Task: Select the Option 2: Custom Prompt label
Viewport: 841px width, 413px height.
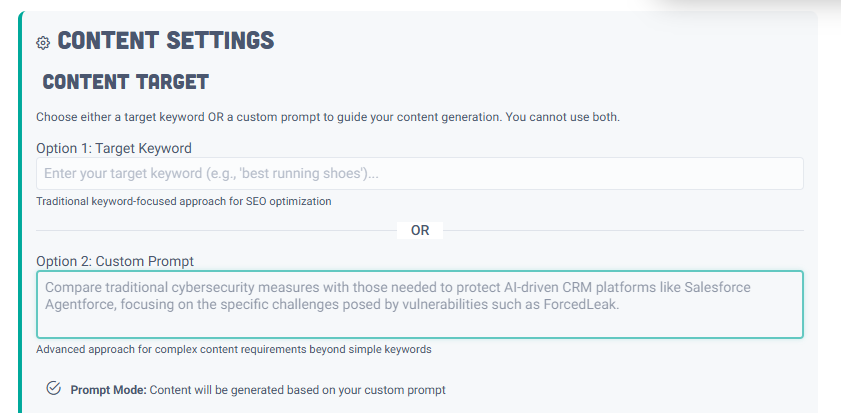Action: (114, 261)
